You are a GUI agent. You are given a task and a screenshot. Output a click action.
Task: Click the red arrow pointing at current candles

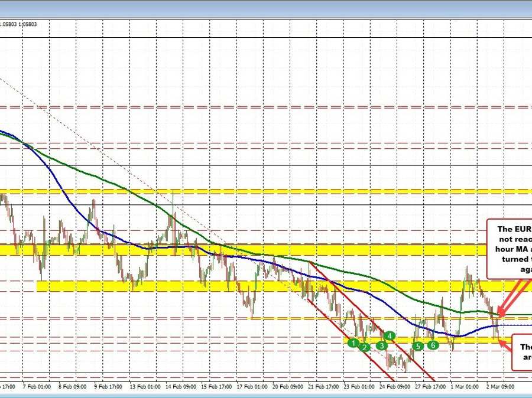click(502, 310)
